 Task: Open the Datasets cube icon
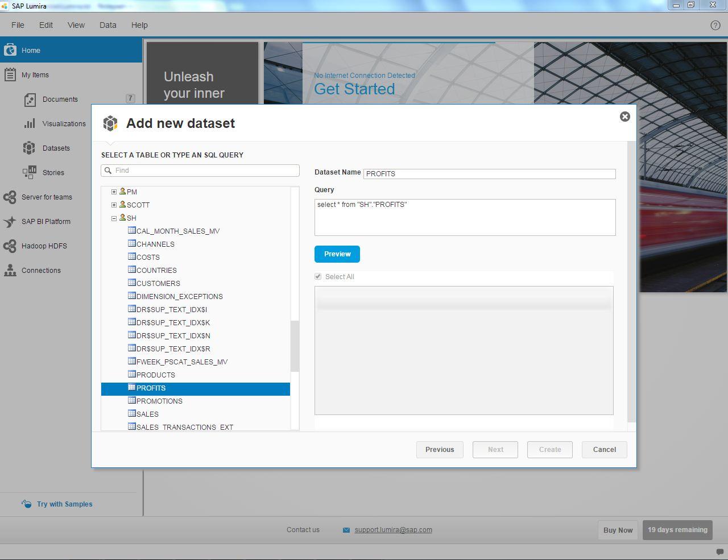click(29, 148)
